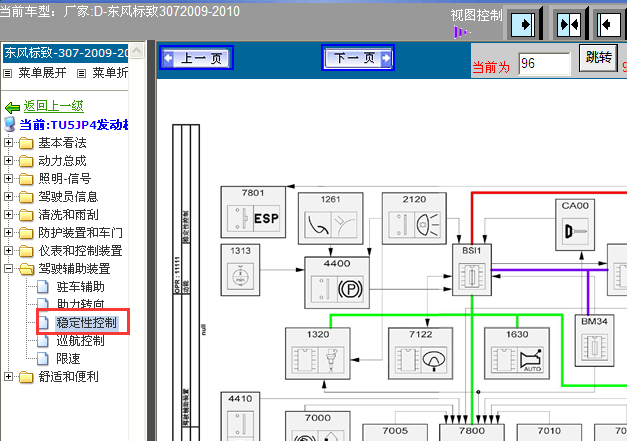This screenshot has height=441, width=627.
Task: Click the green back arrow icon
Action: [x=12, y=107]
